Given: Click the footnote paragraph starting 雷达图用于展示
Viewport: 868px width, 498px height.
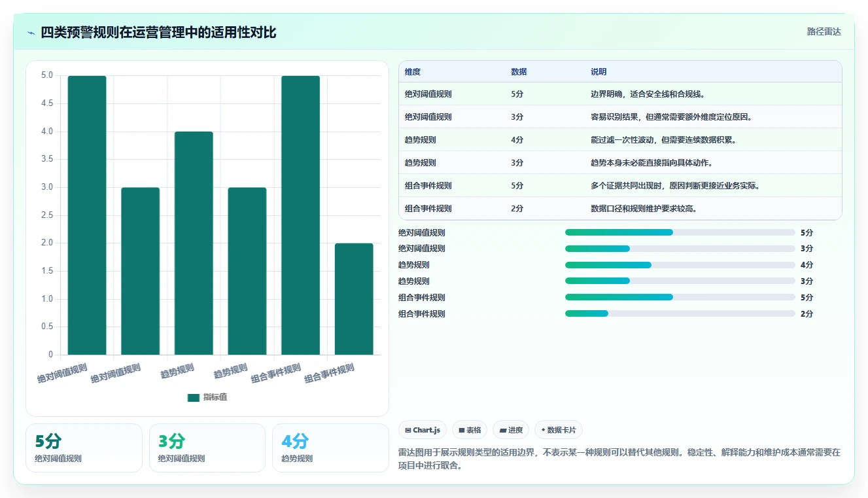Looking at the screenshot, I should (619, 459).
